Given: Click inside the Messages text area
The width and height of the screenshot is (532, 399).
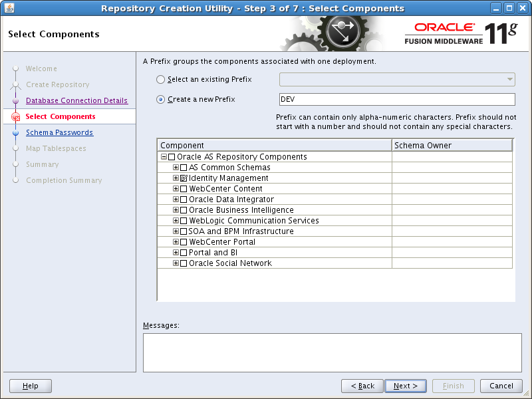Looking at the screenshot, I should pyautogui.click(x=332, y=352).
